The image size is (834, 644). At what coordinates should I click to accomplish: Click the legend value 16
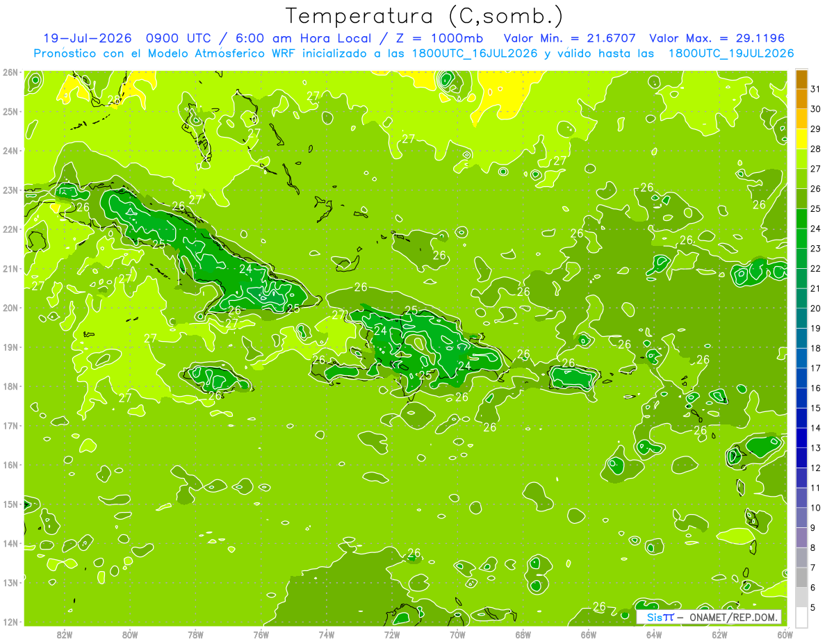(816, 388)
